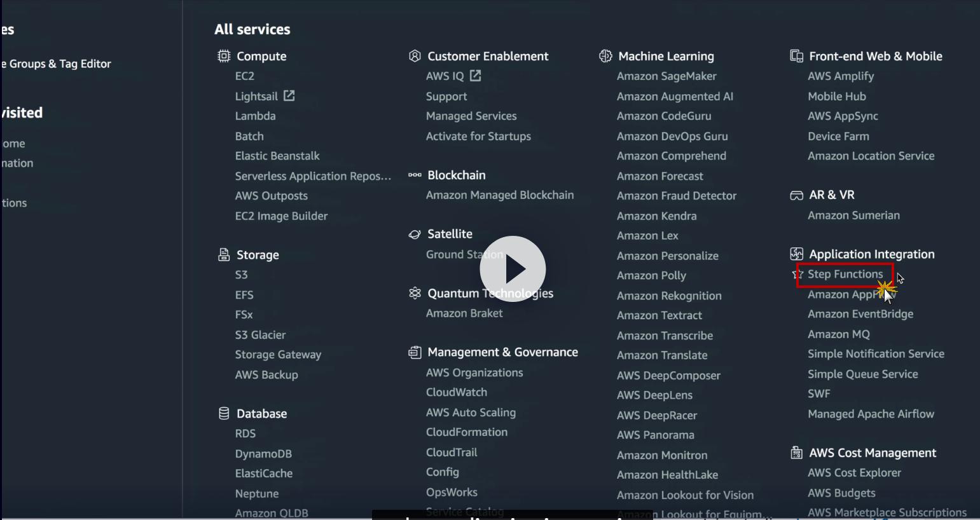Click the external-link icon beside AWS IQ
The image size is (980, 520).
coord(476,76)
